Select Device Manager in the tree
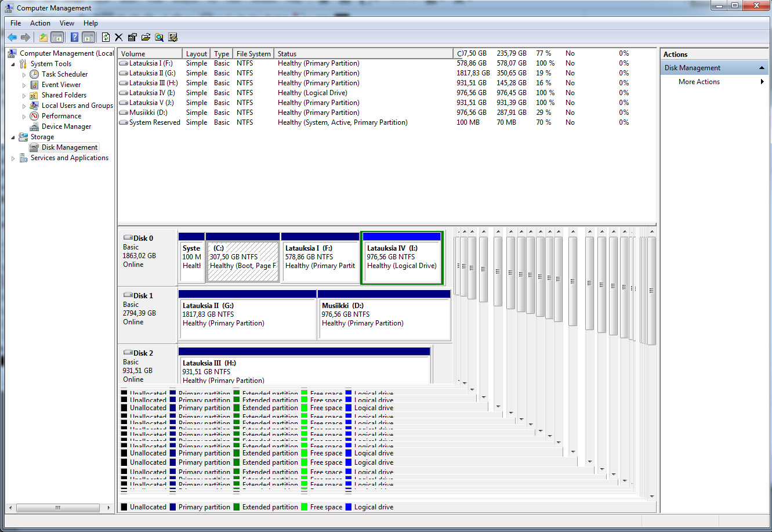Image resolution: width=772 pixels, height=532 pixels. click(66, 126)
